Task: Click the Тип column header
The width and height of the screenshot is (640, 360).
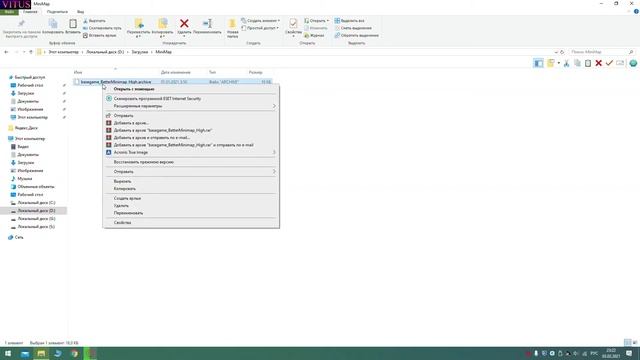Action: [212, 72]
